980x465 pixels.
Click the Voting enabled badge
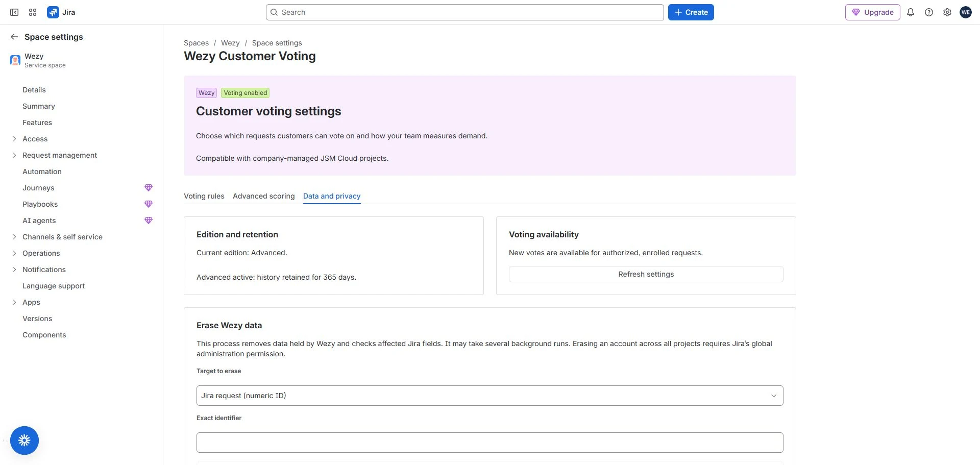coord(245,93)
